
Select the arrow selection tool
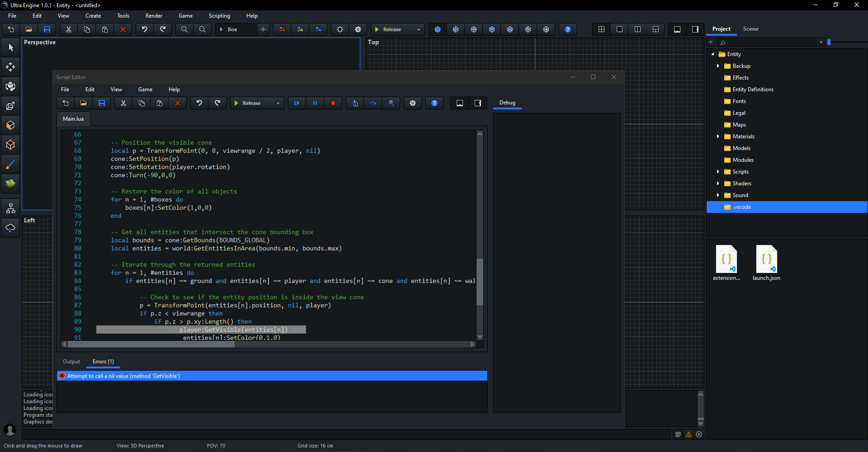point(10,47)
